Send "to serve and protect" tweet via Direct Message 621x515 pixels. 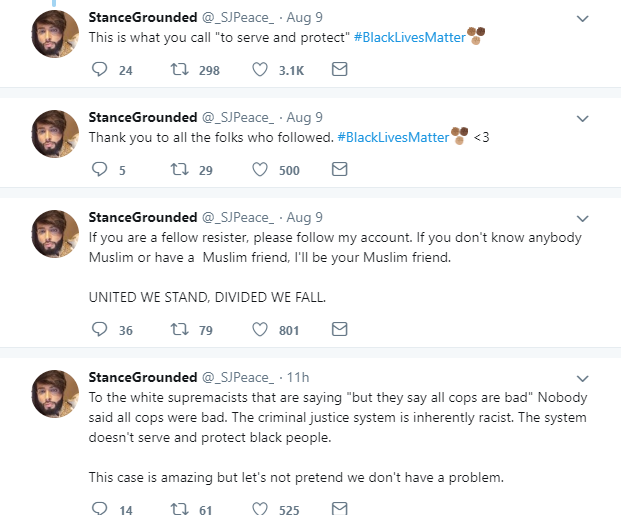tap(339, 70)
